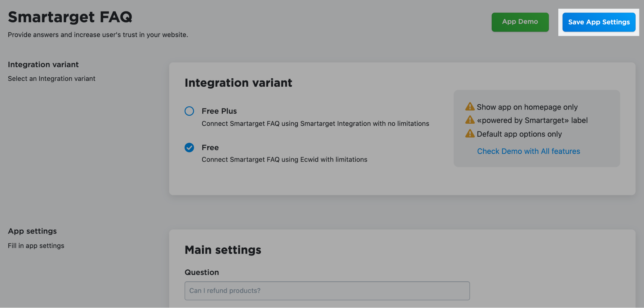Viewport: 644px width, 308px height.
Task: Open the App Demo button
Action: coord(520,22)
